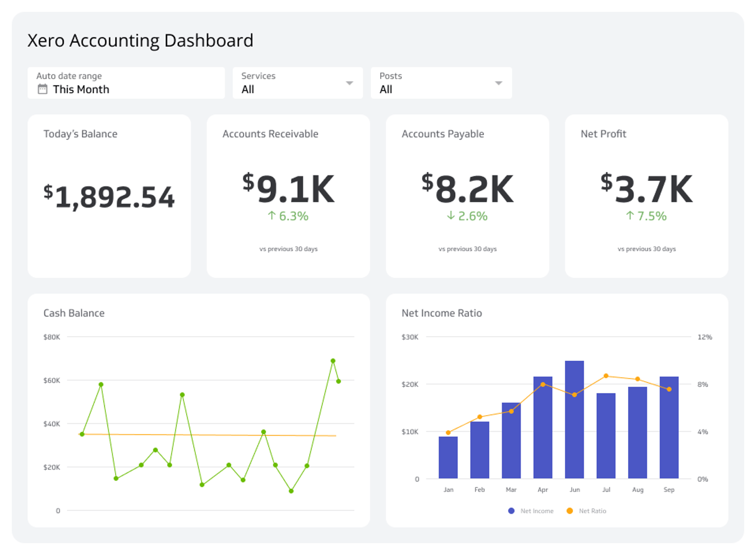Select the Services All value
The width and height of the screenshot is (756, 555).
[248, 89]
